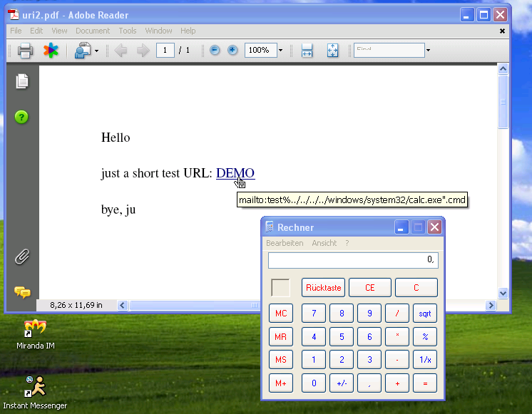
Task: Open the Document menu
Action: (93, 31)
